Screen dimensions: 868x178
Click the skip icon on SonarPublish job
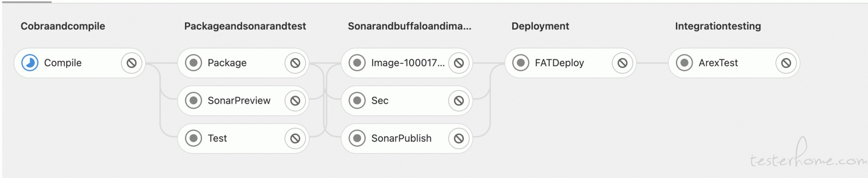pos(459,138)
